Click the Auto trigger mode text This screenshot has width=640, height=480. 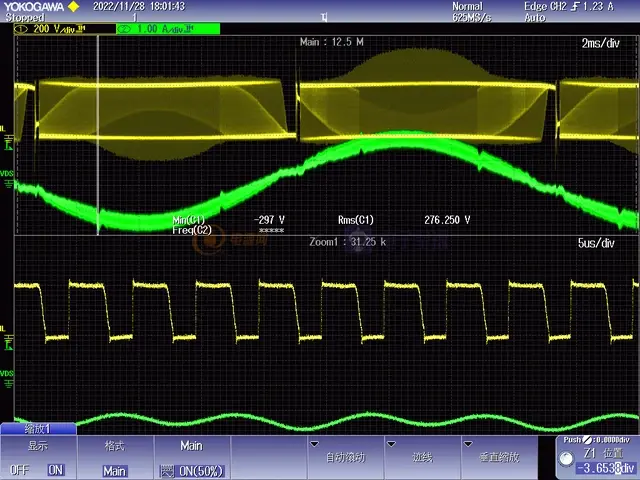pos(535,18)
